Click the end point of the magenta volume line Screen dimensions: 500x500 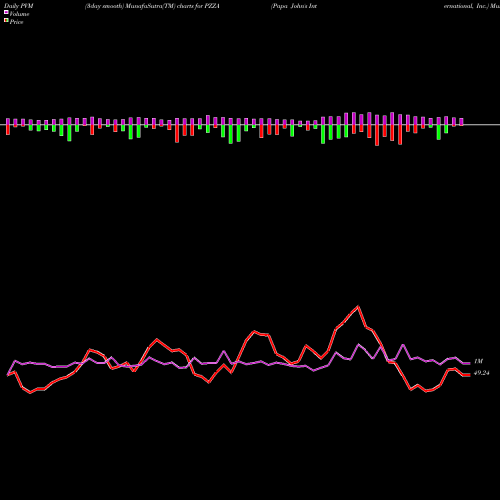[469, 363]
